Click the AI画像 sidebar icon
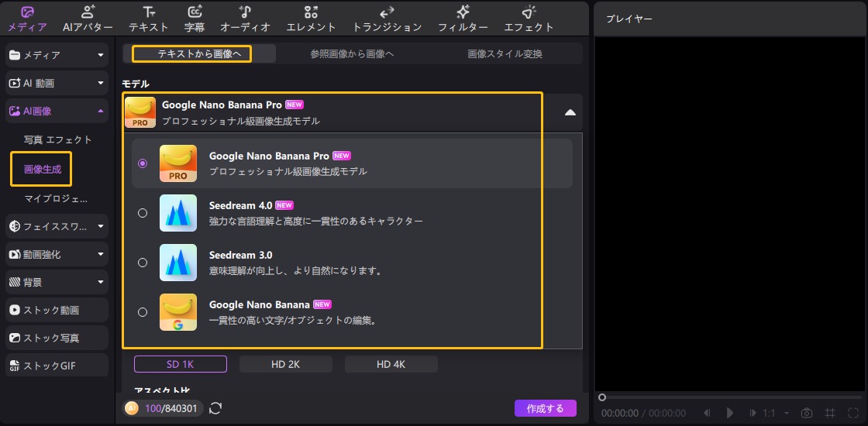This screenshot has width=868, height=426. (x=15, y=112)
